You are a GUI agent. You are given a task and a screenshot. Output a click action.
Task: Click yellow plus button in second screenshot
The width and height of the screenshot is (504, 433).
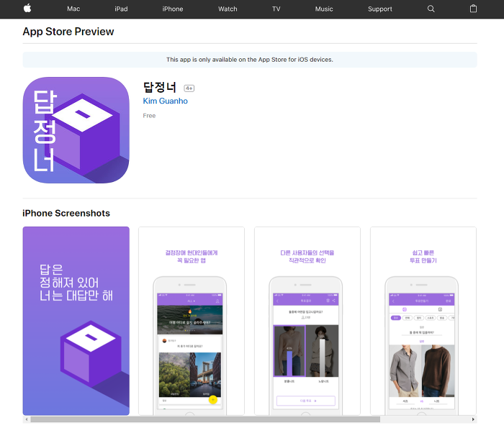213,400
